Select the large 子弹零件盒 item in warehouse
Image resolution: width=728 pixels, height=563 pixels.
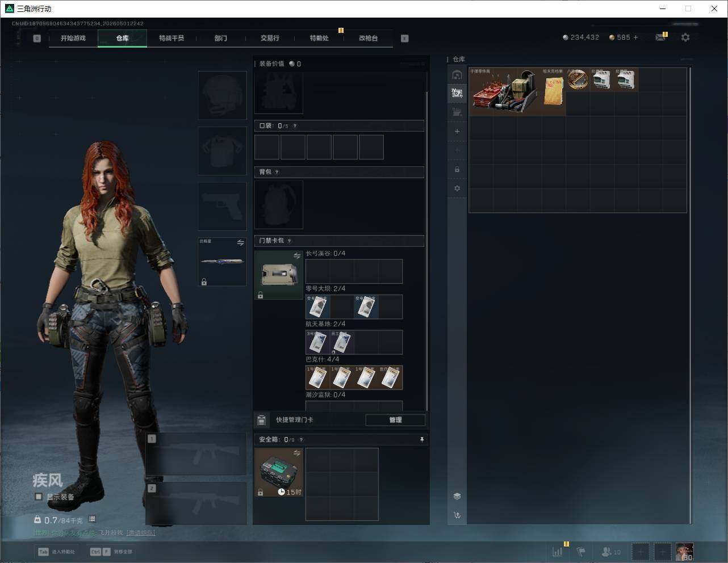coord(505,91)
